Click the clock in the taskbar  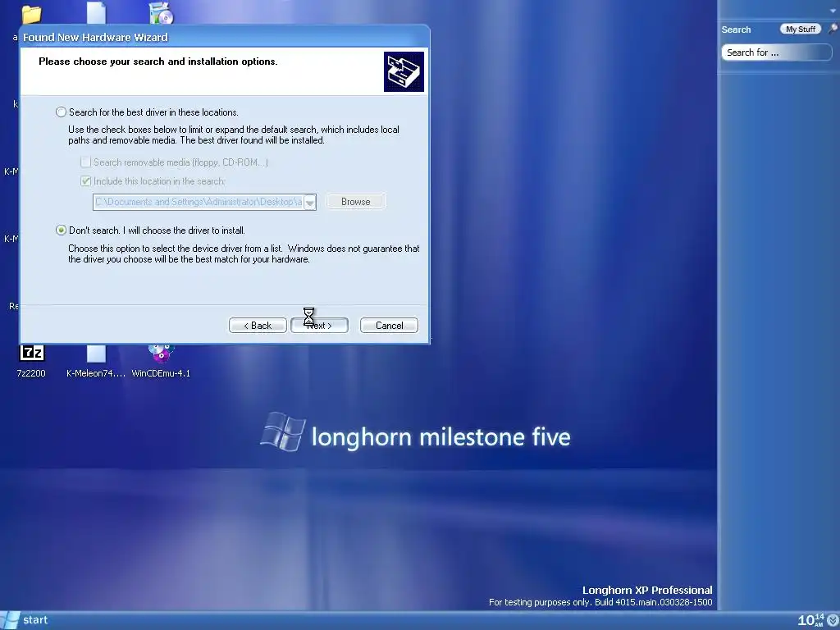(810, 620)
